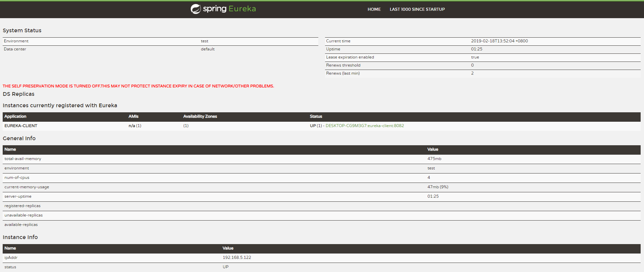The width and height of the screenshot is (644, 272).
Task: Click the Data center label
Action: (15, 49)
